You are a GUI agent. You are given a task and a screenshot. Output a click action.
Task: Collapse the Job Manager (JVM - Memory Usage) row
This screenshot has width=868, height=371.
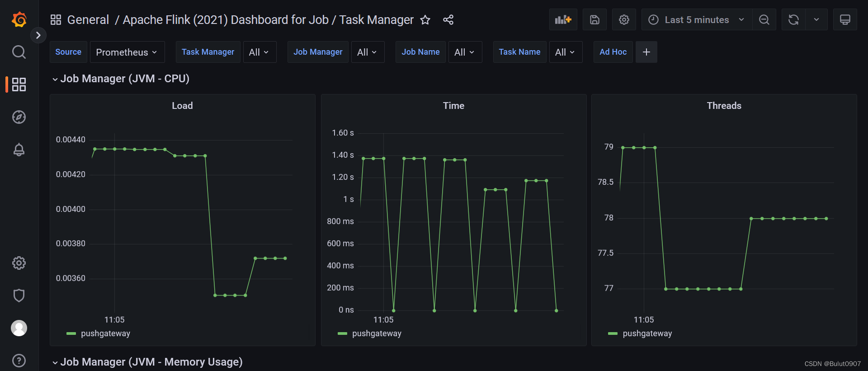click(x=147, y=362)
